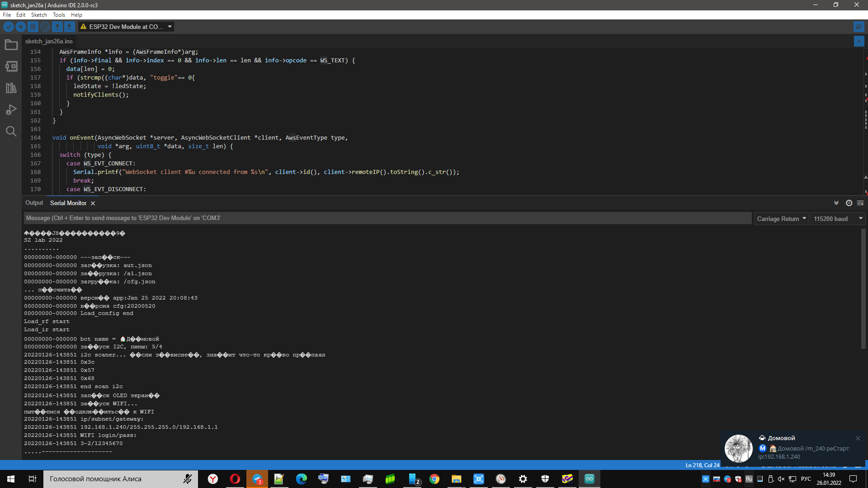Clear the serial monitor output

pyautogui.click(x=860, y=203)
